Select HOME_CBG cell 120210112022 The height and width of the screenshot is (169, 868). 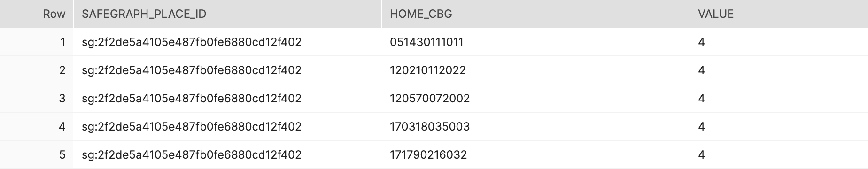click(x=536, y=70)
